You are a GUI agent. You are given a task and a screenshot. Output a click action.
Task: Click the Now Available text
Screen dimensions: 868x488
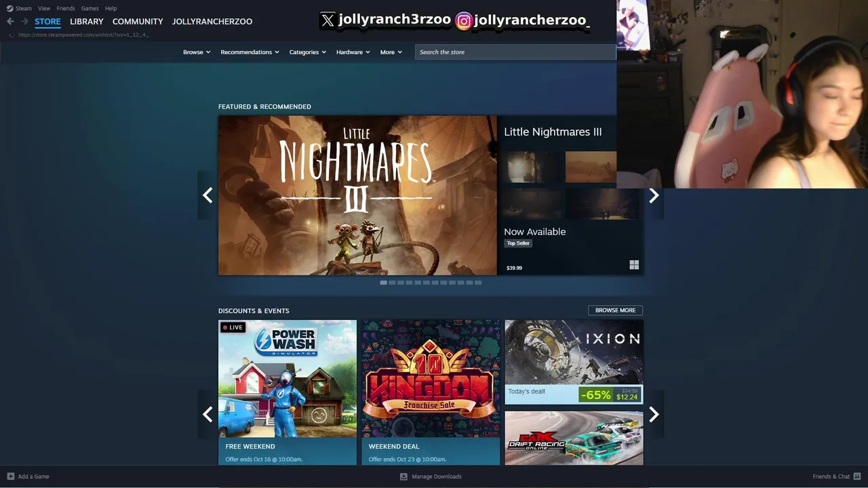[534, 232]
